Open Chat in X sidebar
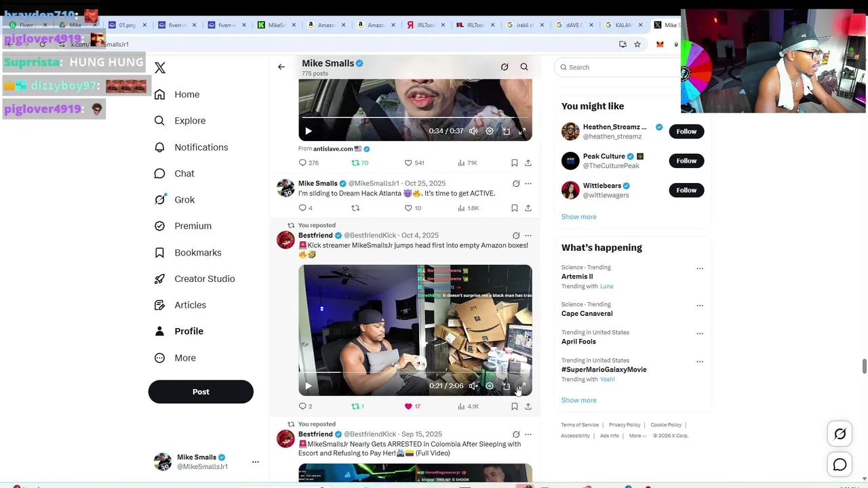This screenshot has width=868, height=488. pos(174,174)
